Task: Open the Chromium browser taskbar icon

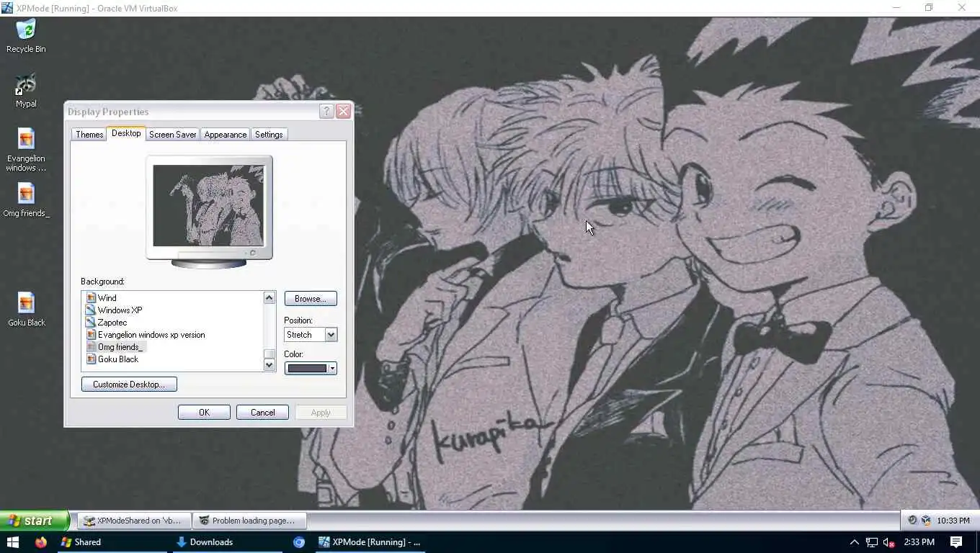Action: (x=299, y=542)
